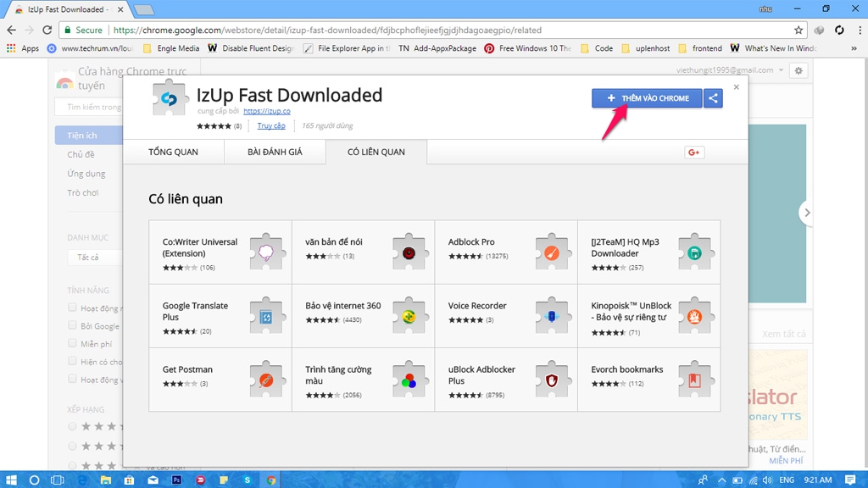Open Windows Start menu
The image size is (868, 488).
[x=11, y=480]
